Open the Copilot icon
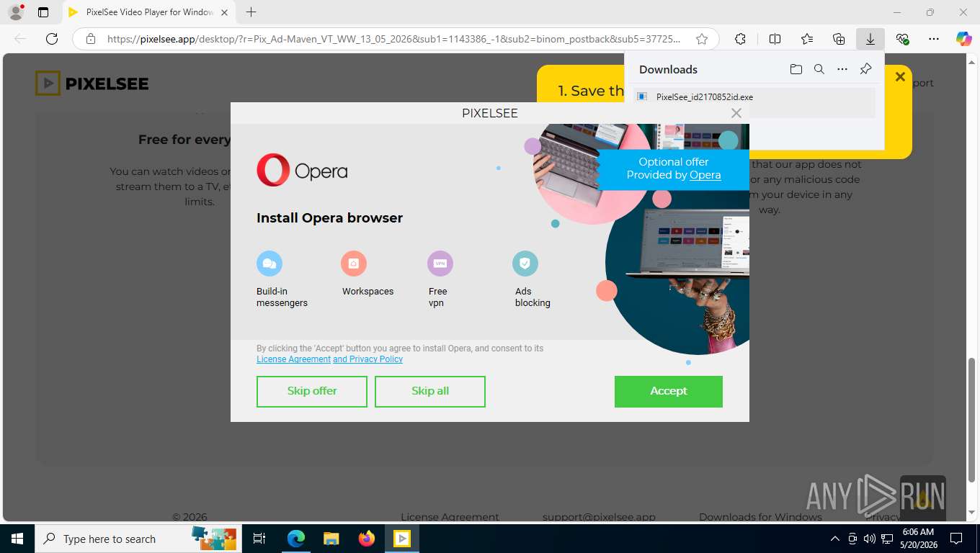The height and width of the screenshot is (553, 980). tap(964, 39)
